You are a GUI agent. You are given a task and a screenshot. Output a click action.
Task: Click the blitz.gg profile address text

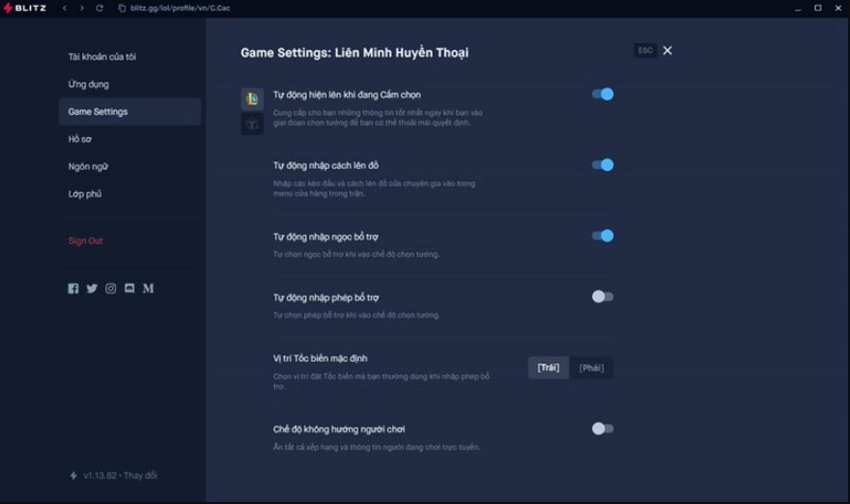[x=180, y=8]
